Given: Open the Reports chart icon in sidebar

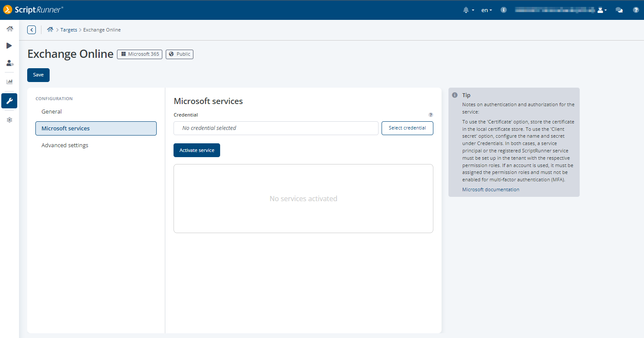Looking at the screenshot, I should click(x=9, y=81).
